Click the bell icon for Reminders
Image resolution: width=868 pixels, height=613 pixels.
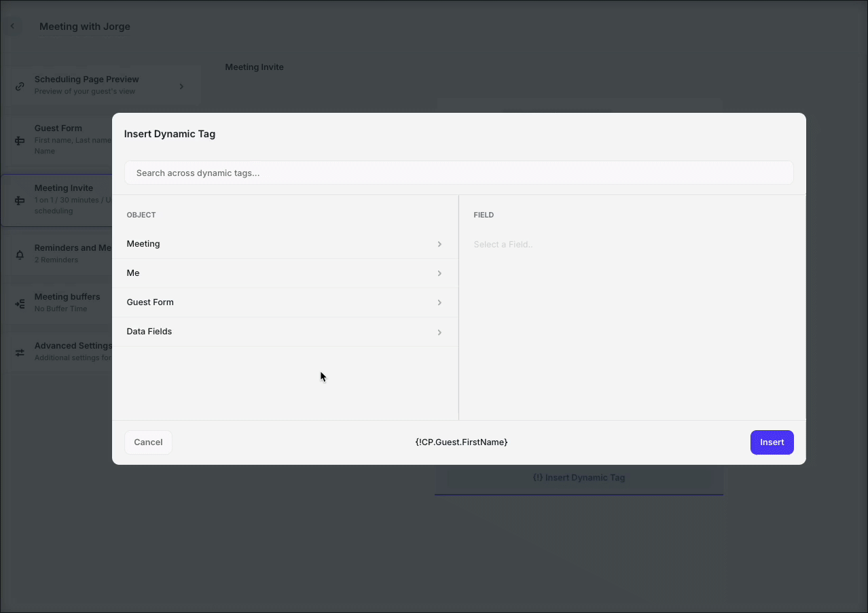tap(20, 255)
